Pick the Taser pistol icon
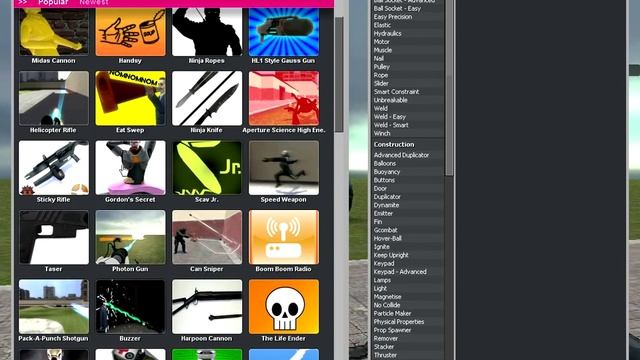 [x=53, y=237]
